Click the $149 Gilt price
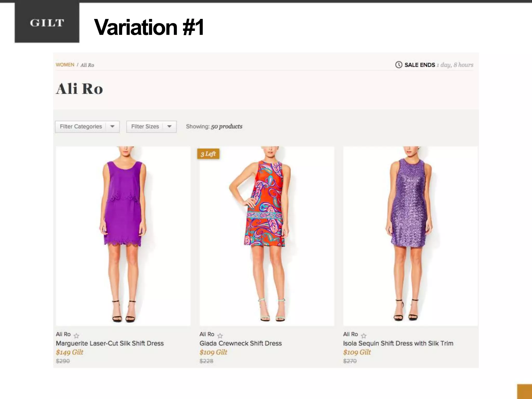 click(70, 352)
